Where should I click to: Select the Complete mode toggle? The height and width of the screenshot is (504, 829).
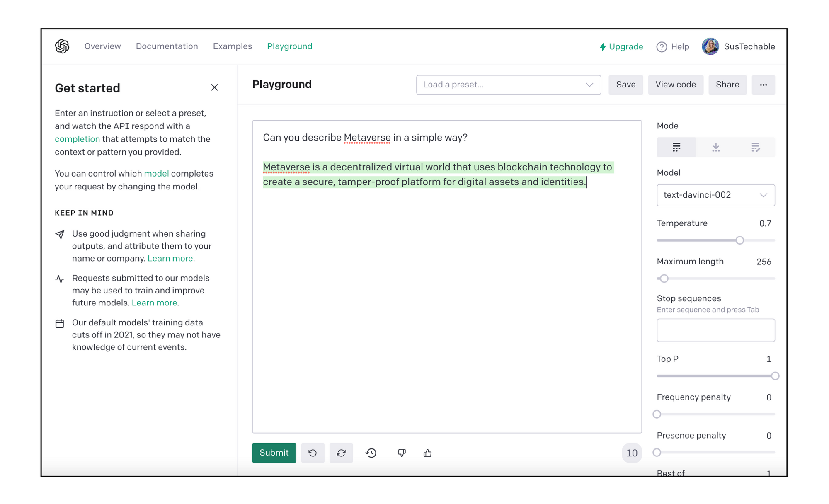pyautogui.click(x=676, y=147)
